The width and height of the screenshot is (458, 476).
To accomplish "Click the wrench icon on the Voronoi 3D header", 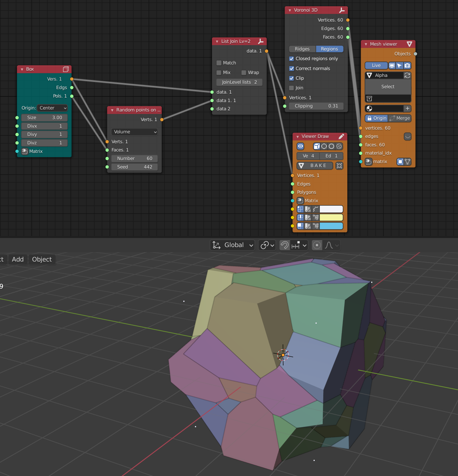I will pos(342,10).
